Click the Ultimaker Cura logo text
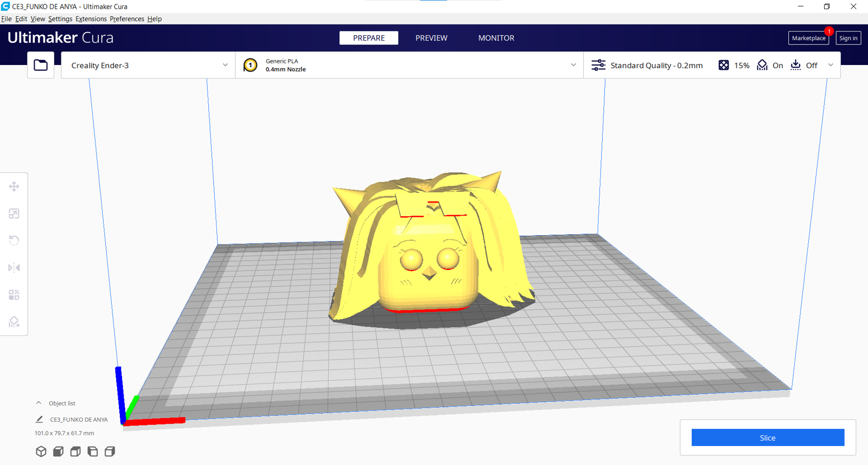Image resolution: width=868 pixels, height=465 pixels. coord(61,37)
